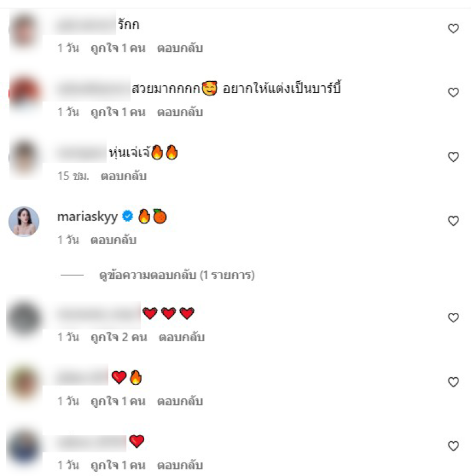Viewport: 471px width, 476px height.
Task: Reply to the หุ่นเจ่เจ้ comment via ตอบกลับ
Action: coord(124,176)
